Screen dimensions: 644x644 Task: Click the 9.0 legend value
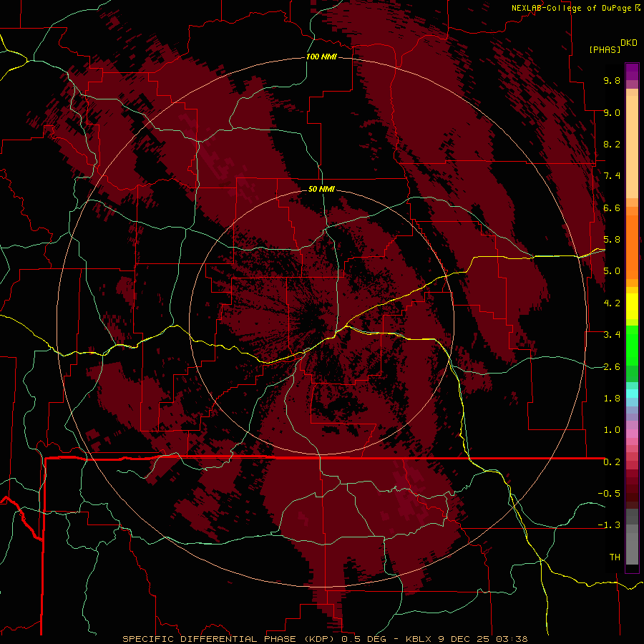612,112
